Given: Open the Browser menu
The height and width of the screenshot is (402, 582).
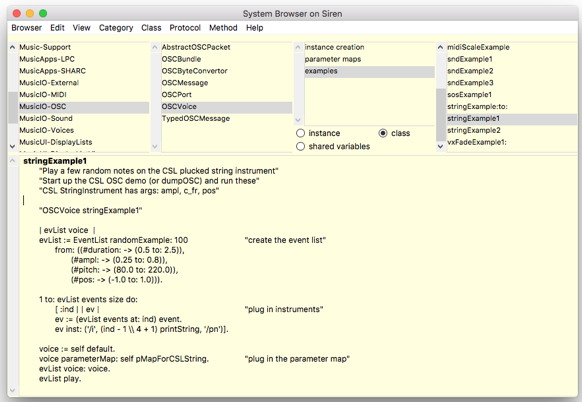Looking at the screenshot, I should click(26, 28).
